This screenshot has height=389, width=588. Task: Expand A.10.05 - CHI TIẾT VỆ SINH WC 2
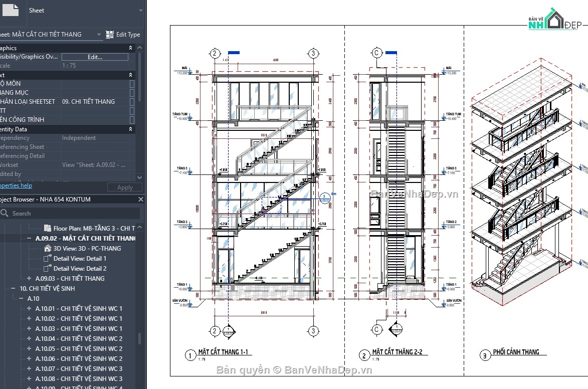point(29,348)
